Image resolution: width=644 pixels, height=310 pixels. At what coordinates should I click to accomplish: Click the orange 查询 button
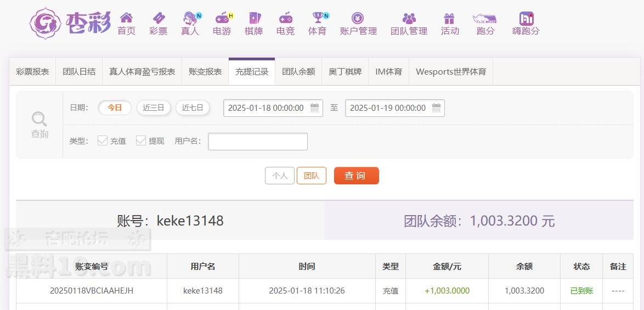tap(357, 176)
